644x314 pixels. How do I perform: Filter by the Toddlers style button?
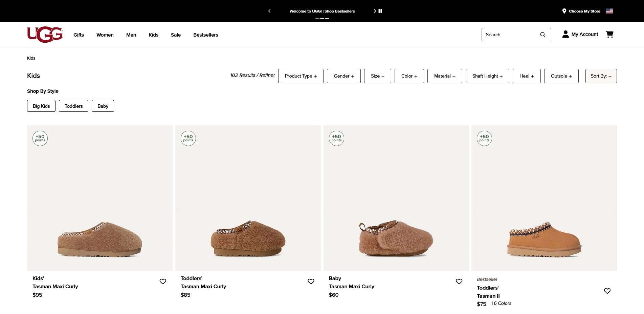tap(73, 106)
